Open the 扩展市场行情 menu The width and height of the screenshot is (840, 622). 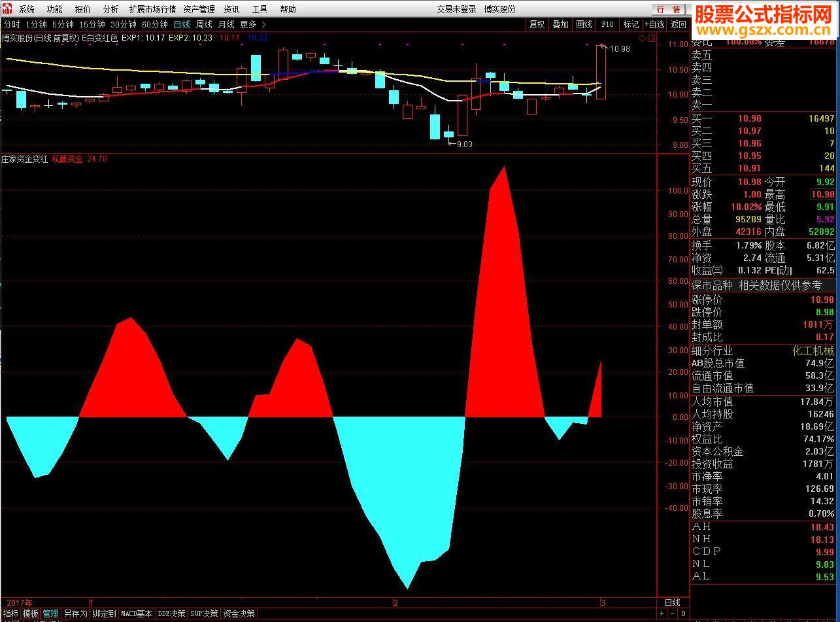[x=152, y=9]
